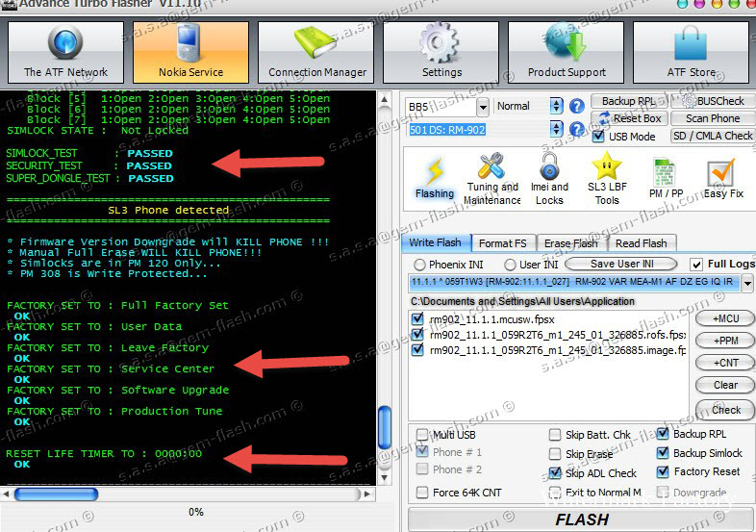This screenshot has width=756, height=532.
Task: Click the Reset Box button
Action: tap(629, 118)
